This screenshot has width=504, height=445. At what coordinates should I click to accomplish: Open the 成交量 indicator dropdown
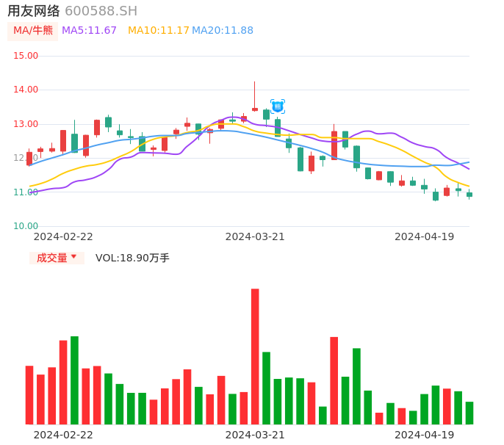click(x=57, y=258)
